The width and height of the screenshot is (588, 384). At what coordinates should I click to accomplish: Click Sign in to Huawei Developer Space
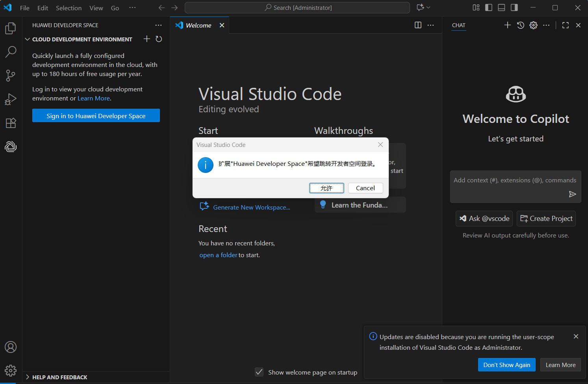96,116
